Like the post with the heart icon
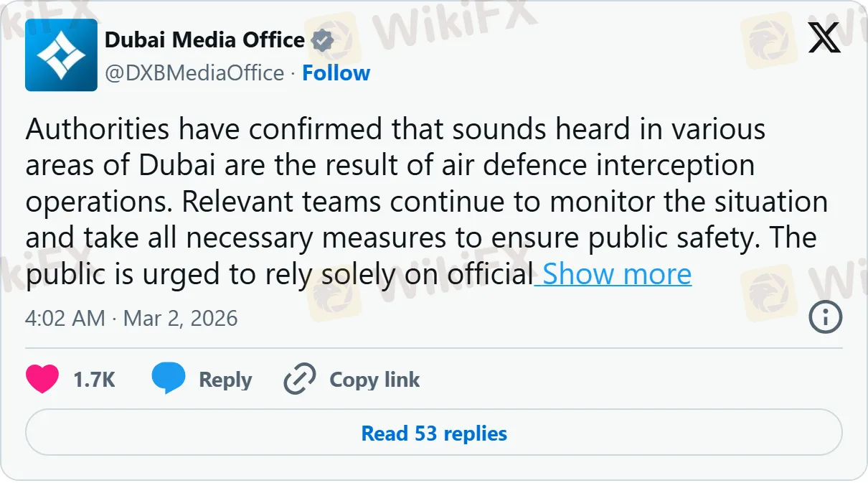 (42, 380)
